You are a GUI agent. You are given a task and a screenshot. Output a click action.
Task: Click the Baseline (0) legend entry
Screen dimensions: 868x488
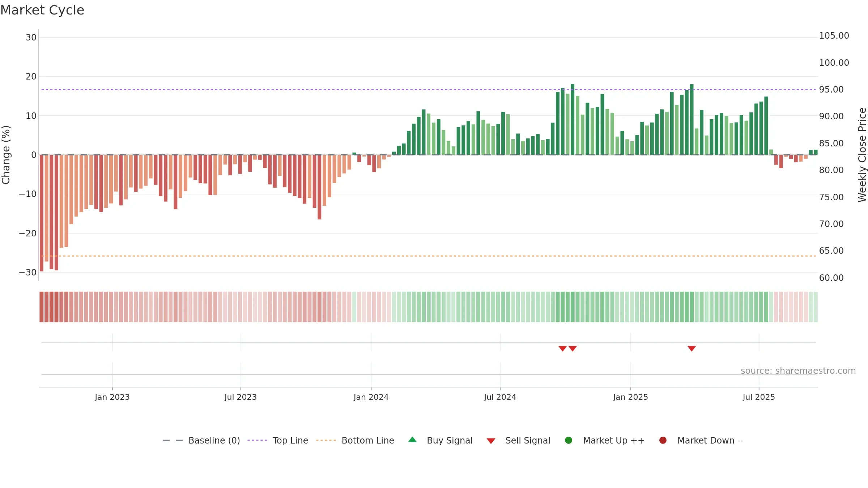(201, 440)
